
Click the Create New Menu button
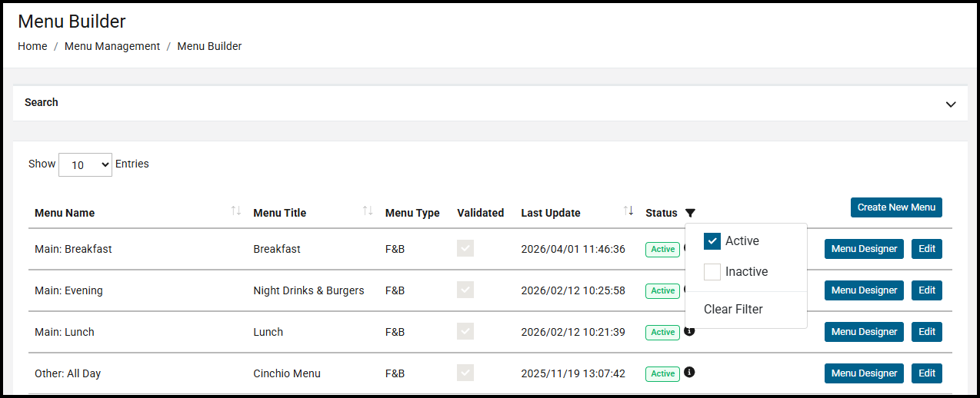pos(896,207)
